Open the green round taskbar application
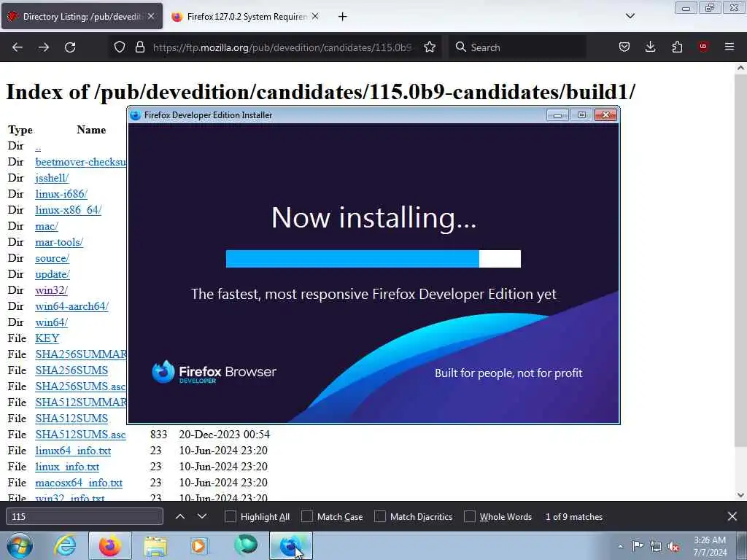Image resolution: width=747 pixels, height=560 pixels. click(246, 545)
